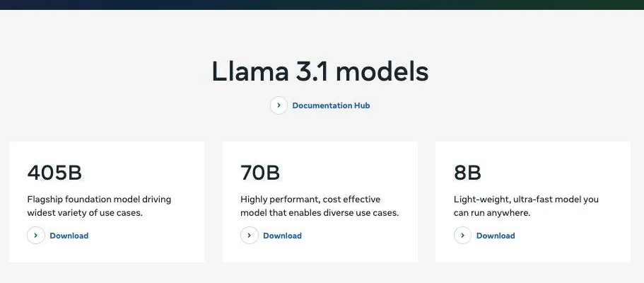
Task: Click the Llama 3.1 models title
Action: point(320,71)
